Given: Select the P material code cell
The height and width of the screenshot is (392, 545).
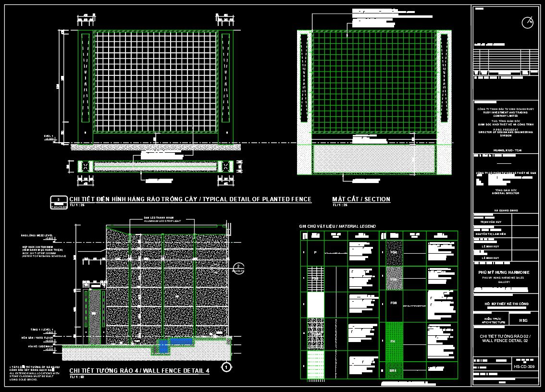Looking at the screenshot, I should pos(315,253).
